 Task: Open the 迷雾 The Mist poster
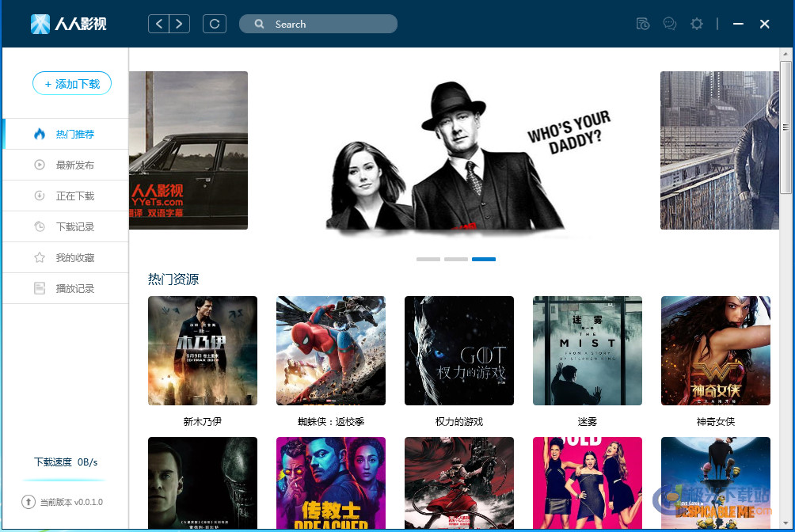(588, 351)
